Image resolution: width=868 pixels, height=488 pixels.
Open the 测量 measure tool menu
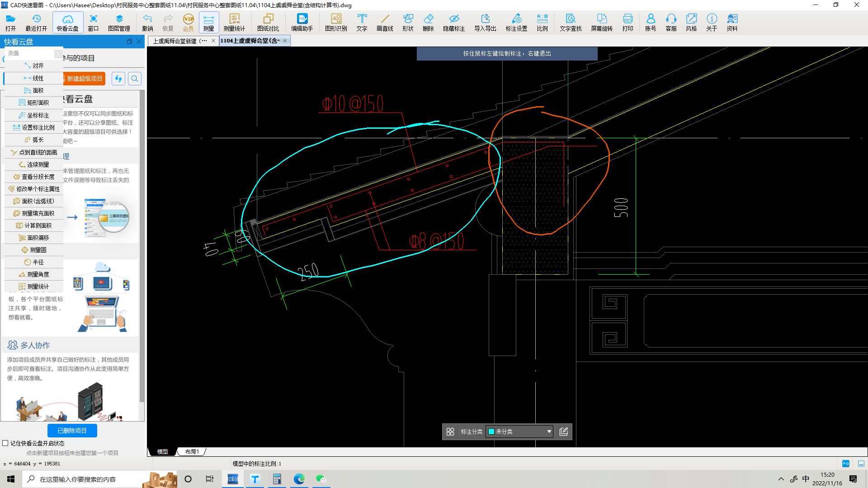click(208, 22)
